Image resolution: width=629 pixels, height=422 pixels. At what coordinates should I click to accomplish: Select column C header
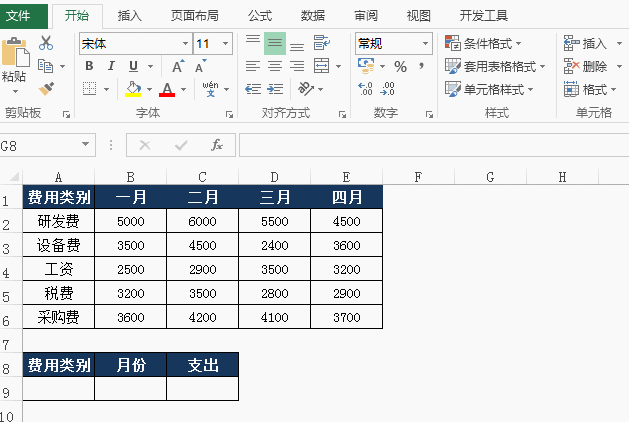point(203,177)
